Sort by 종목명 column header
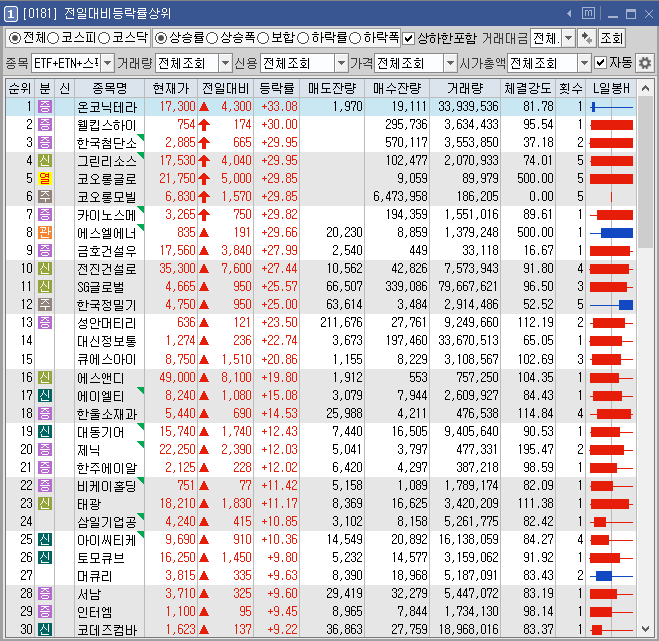The width and height of the screenshot is (659, 641). [109, 88]
